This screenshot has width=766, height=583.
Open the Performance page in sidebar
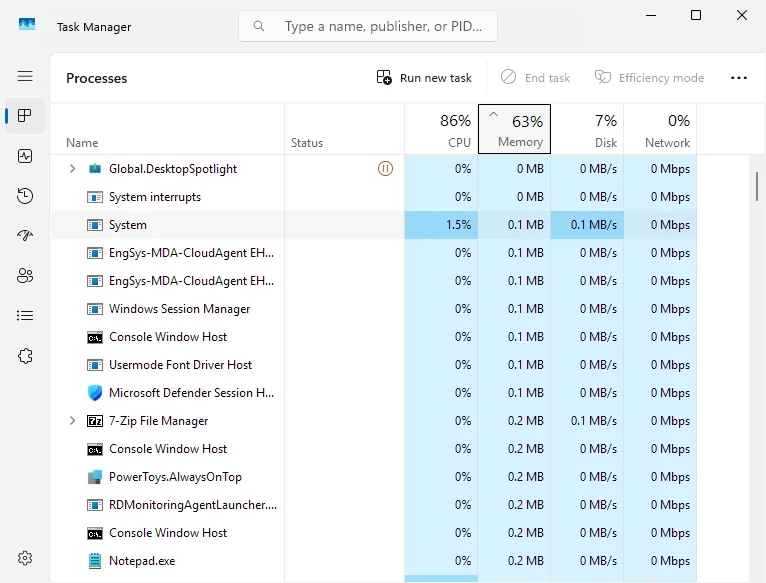point(25,156)
